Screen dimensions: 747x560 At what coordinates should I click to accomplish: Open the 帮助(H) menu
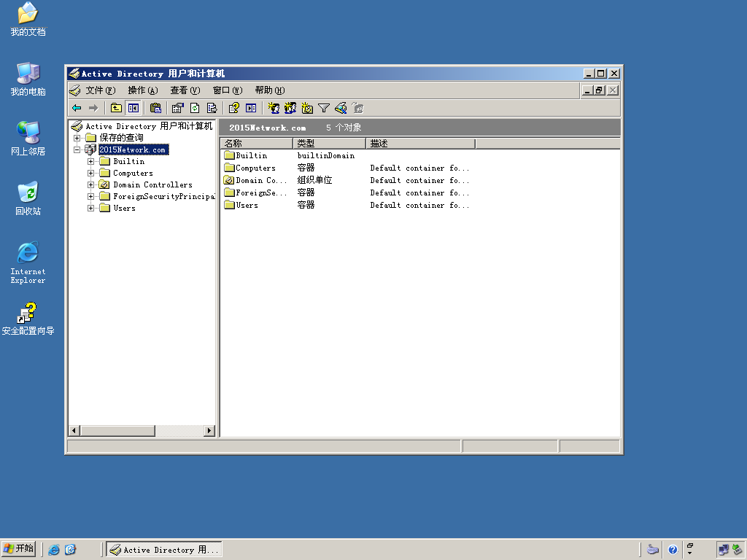(270, 90)
